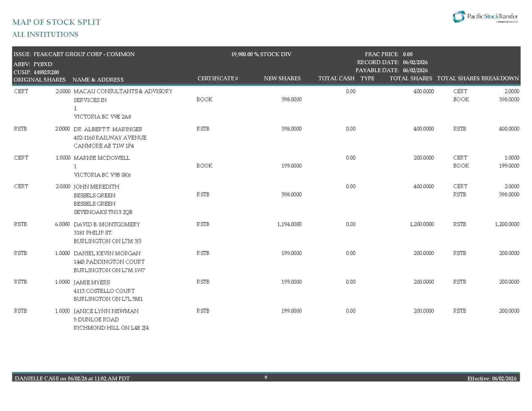
Task: Click the Effective: 06/02/2026 footer text
Action: click(x=492, y=378)
